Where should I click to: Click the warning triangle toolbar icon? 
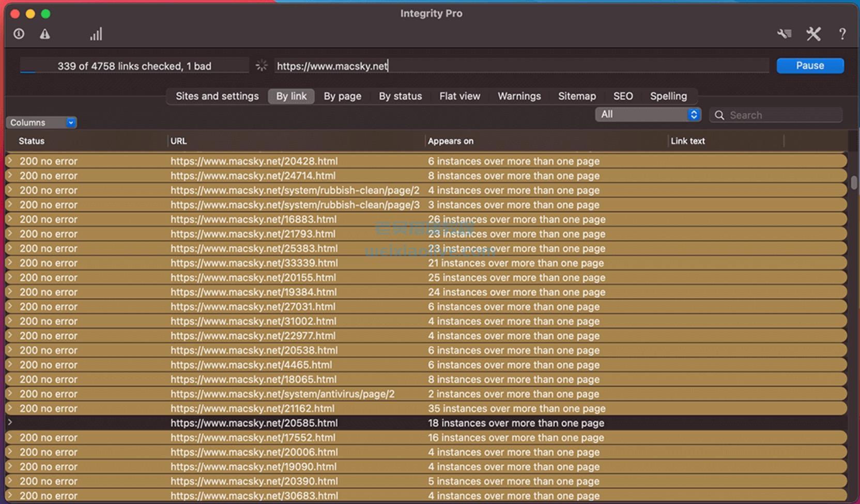(45, 34)
